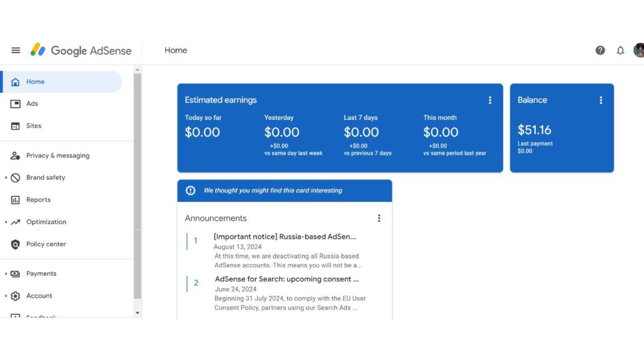Viewport: 644px width, 363px height.
Task: Click the suggestion badge icon on blue banner
Action: tap(190, 190)
